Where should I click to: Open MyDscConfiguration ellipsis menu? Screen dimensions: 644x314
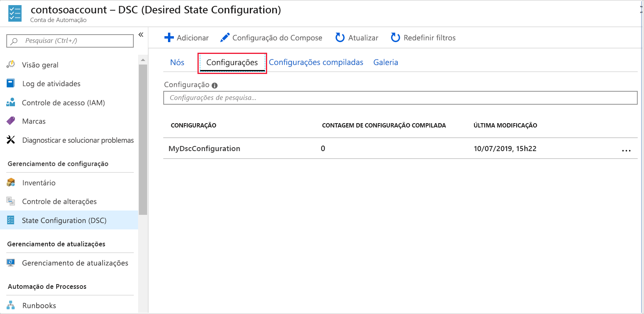pyautogui.click(x=626, y=150)
